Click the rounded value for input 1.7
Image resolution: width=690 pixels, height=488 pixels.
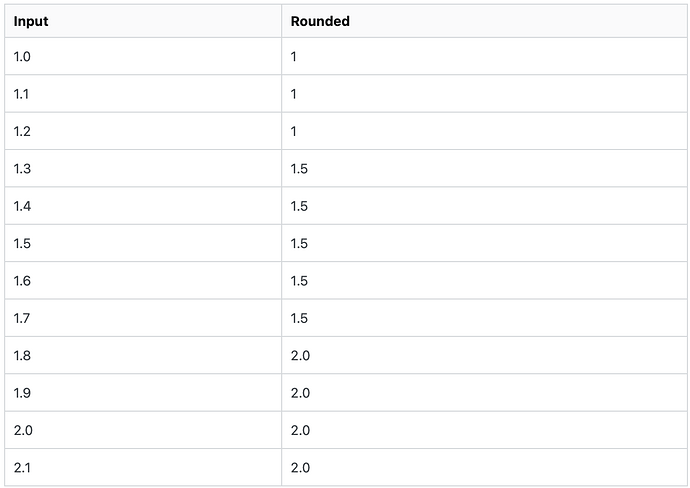299,318
